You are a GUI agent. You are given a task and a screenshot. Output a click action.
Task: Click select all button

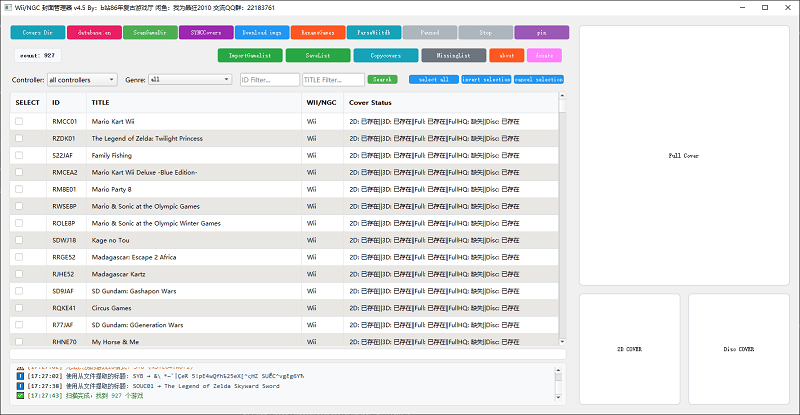434,80
